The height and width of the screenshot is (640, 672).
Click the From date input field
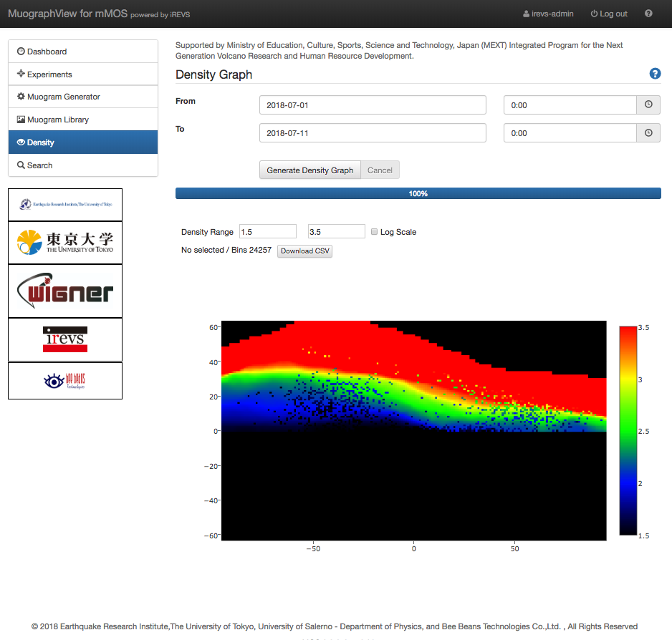click(x=373, y=105)
